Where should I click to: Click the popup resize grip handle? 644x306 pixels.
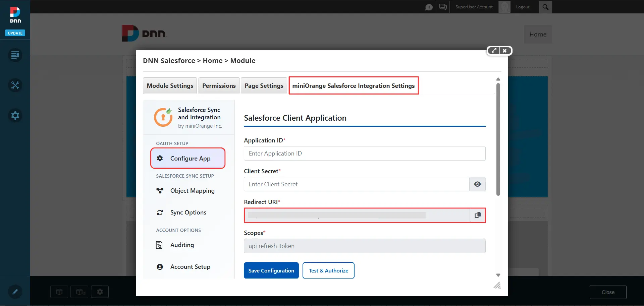click(x=497, y=285)
